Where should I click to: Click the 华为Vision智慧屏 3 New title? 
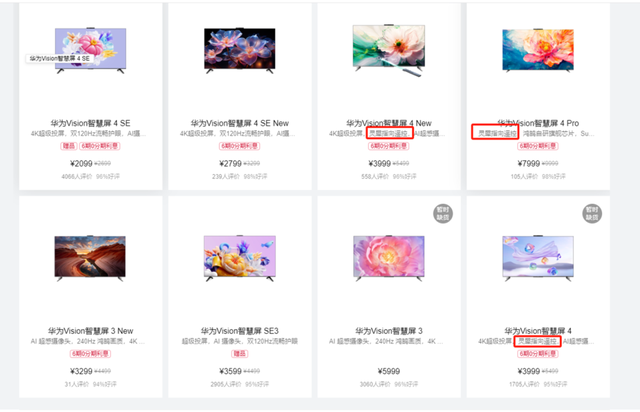pyautogui.click(x=91, y=331)
